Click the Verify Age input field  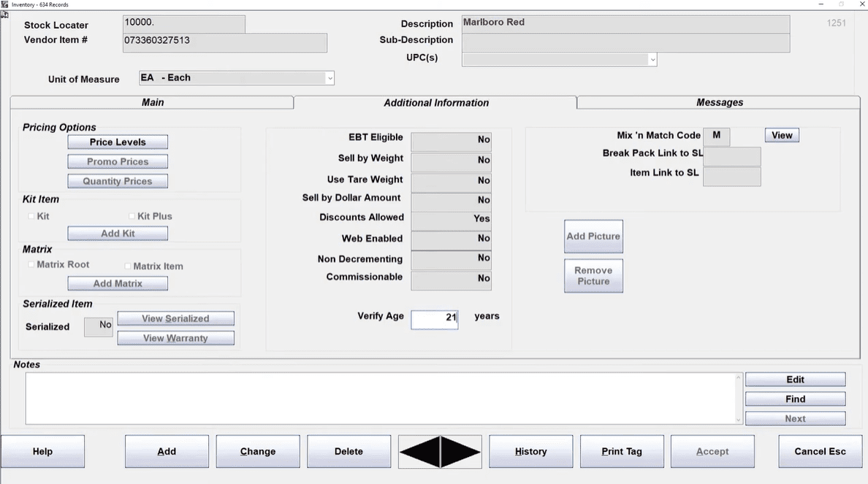[x=434, y=318]
